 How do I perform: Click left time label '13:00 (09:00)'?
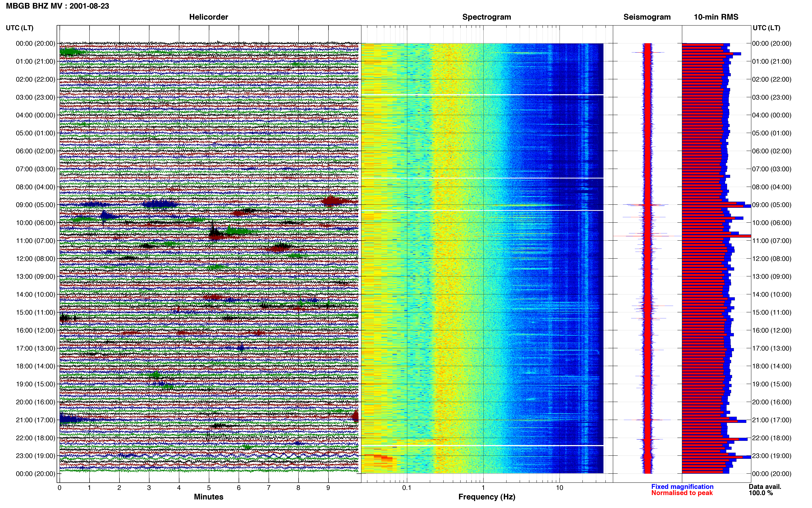(36, 277)
